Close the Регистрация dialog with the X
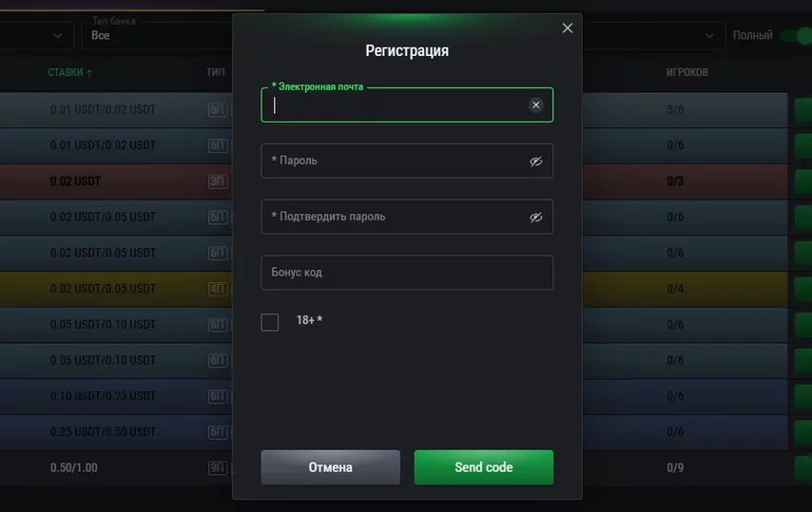 pos(568,28)
